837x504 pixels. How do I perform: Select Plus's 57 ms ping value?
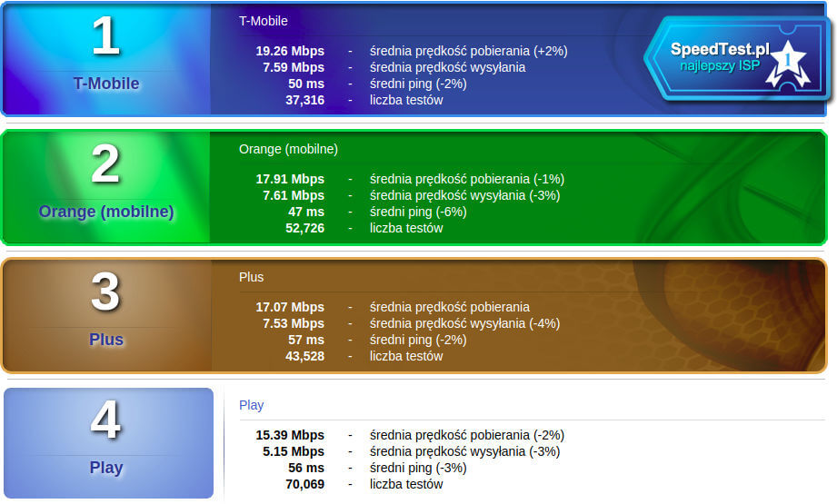(306, 340)
